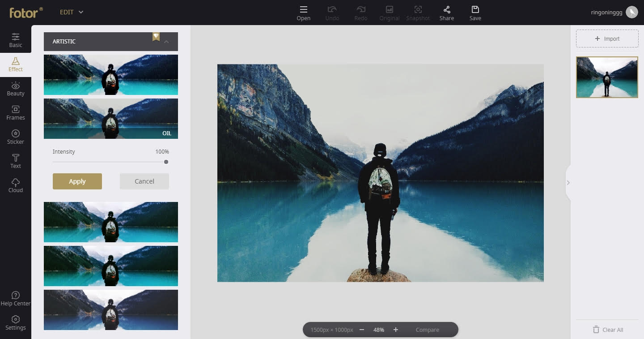The height and width of the screenshot is (339, 644).
Task: Save the edited photo
Action: point(475,13)
